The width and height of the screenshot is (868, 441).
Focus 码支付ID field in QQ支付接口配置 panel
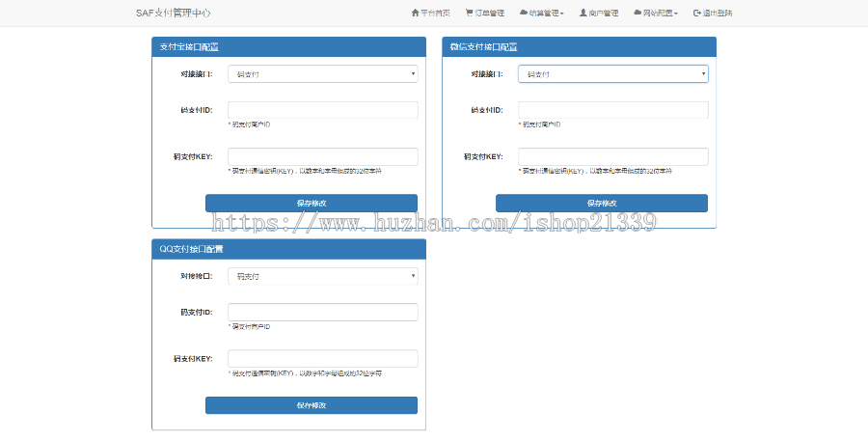(323, 312)
